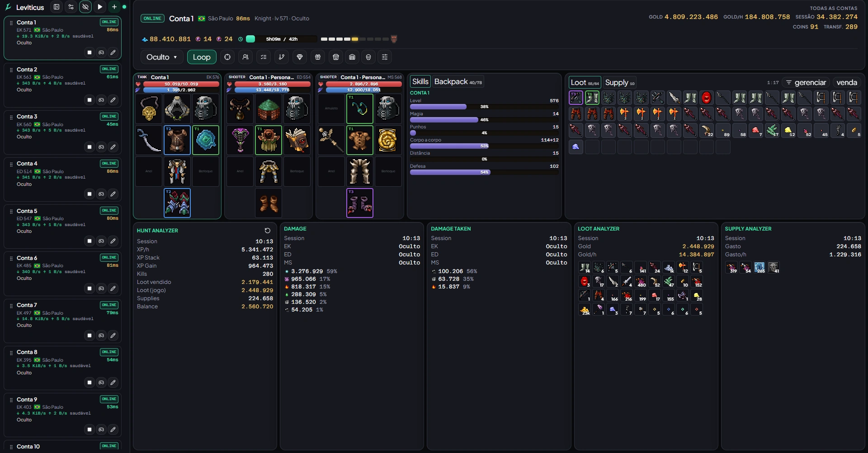Open the branch route icon in the toolbar
This screenshot has width=868, height=453.
pyautogui.click(x=282, y=57)
